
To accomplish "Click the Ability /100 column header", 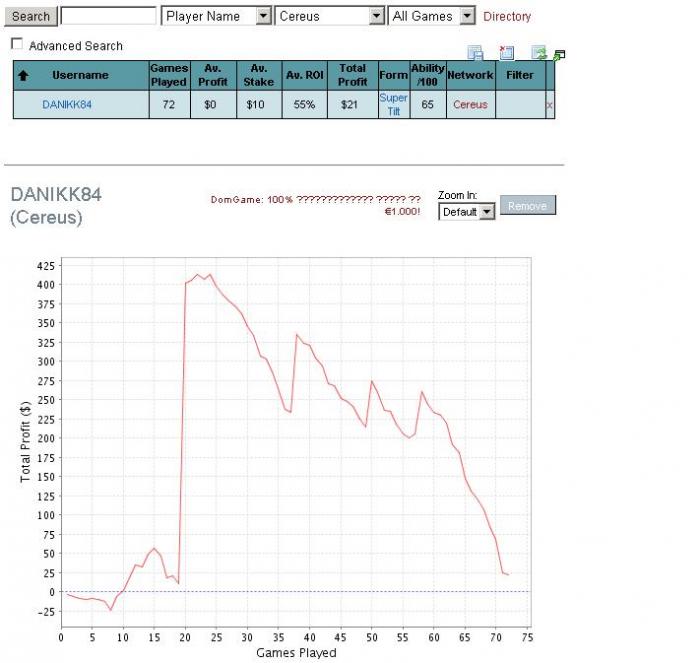I will point(428,75).
